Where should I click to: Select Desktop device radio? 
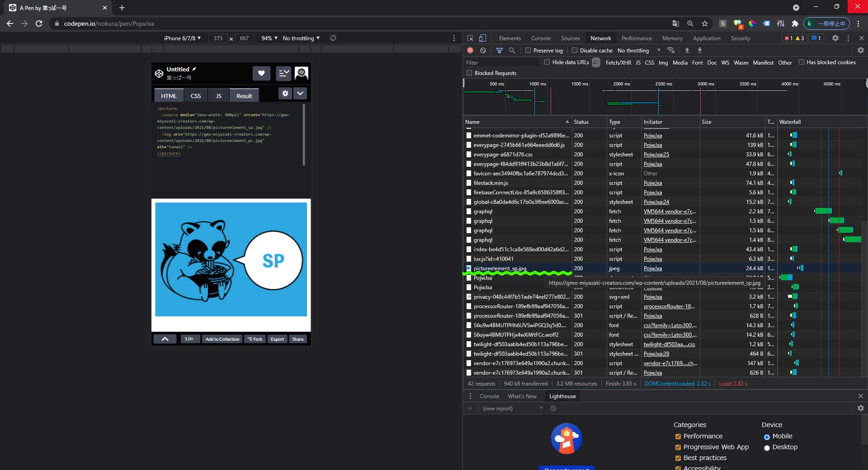point(767,448)
